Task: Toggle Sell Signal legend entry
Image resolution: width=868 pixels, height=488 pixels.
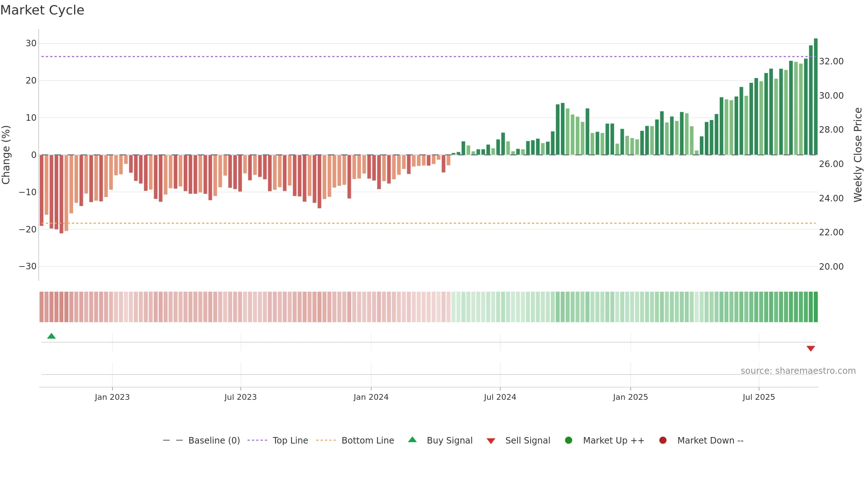Action: 518,440
